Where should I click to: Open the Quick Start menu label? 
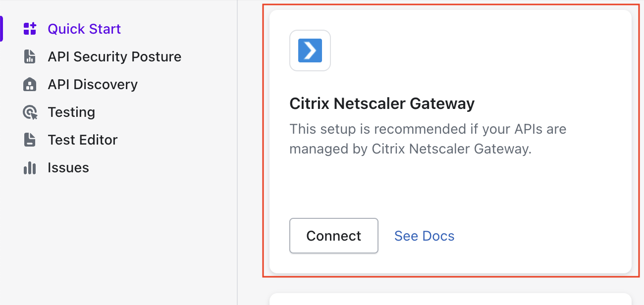pyautogui.click(x=84, y=29)
